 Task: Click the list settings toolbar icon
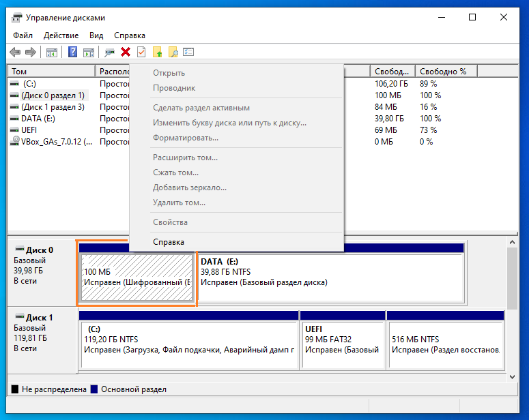click(x=188, y=52)
